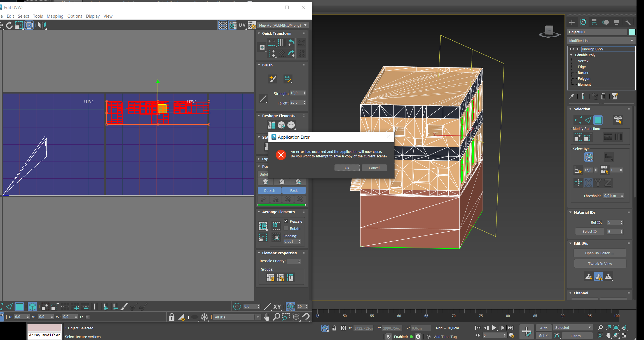Click the Object001 color swatch

[x=632, y=32]
